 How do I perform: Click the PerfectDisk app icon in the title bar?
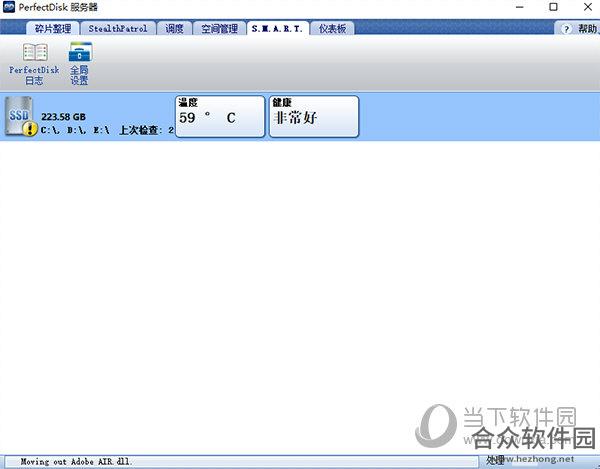8,7
